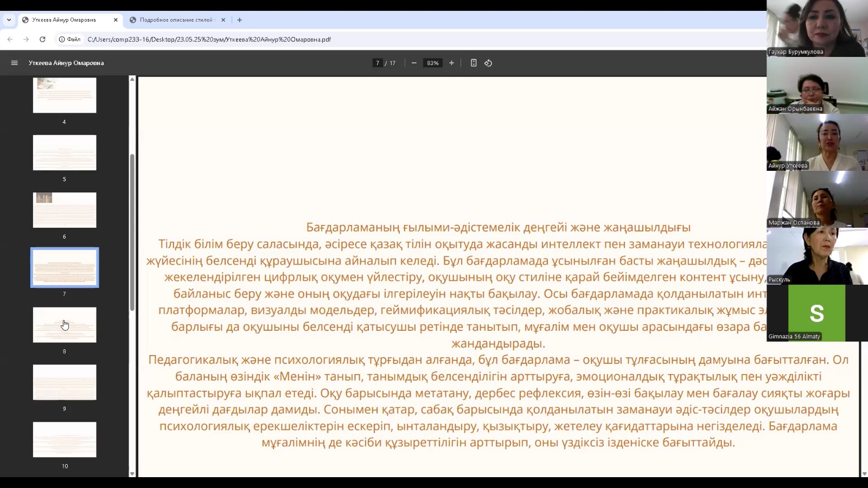Viewport: 868px width, 488px height.
Task: Click the fit to page icon
Action: coord(474,63)
